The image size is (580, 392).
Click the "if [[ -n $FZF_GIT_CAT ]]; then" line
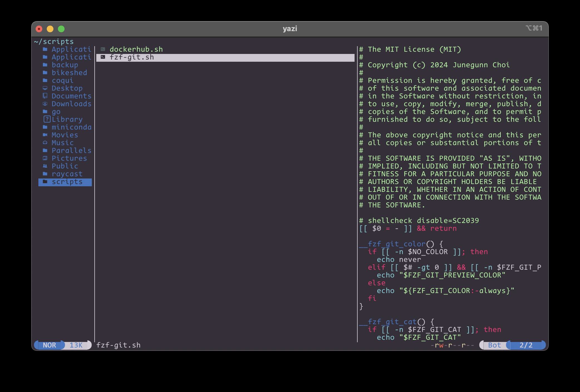(434, 330)
